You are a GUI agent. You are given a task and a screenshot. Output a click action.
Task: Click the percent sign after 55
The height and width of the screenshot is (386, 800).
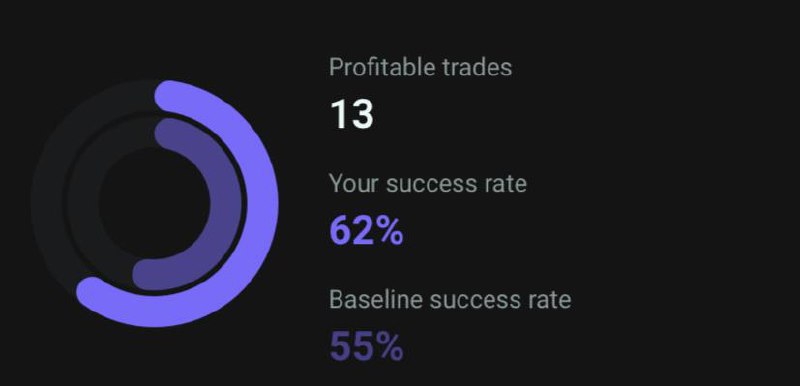(x=386, y=347)
